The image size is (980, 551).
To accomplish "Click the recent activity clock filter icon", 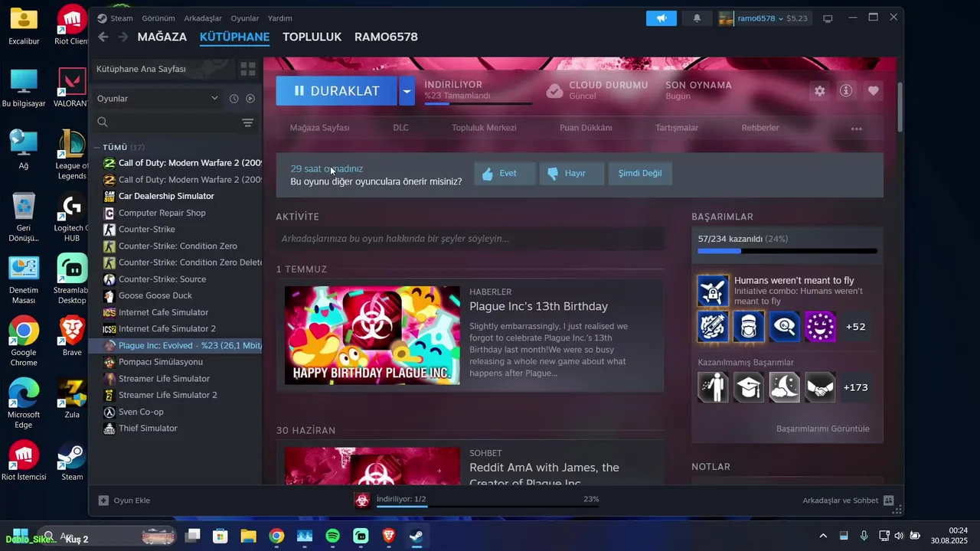I will pyautogui.click(x=234, y=99).
